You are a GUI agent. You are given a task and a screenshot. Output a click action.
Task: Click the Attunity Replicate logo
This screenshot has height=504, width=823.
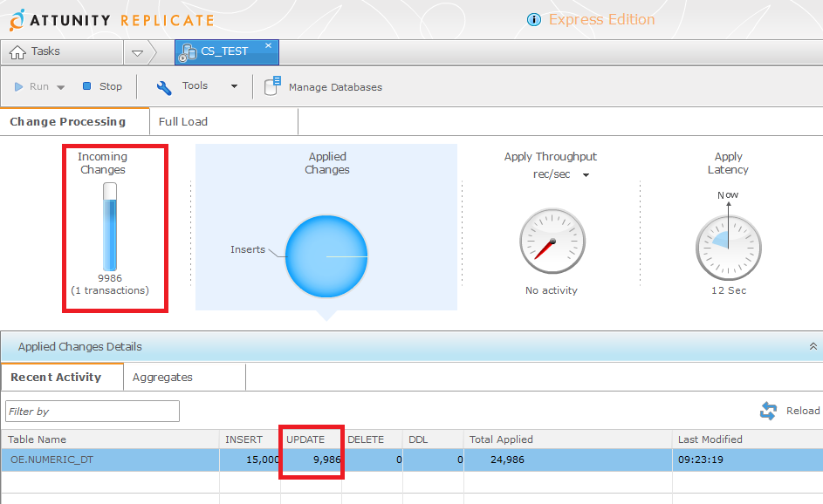click(x=112, y=20)
